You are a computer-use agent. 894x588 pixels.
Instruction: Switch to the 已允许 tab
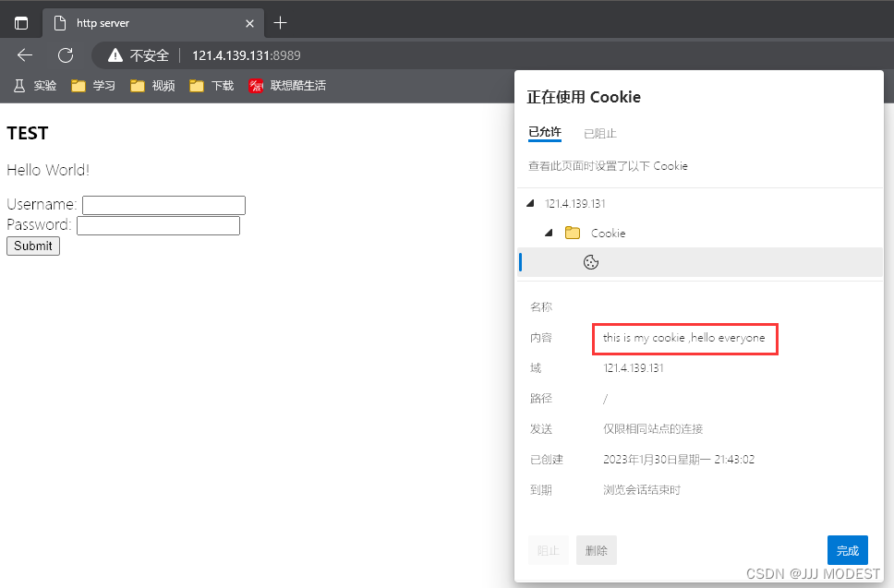point(545,133)
